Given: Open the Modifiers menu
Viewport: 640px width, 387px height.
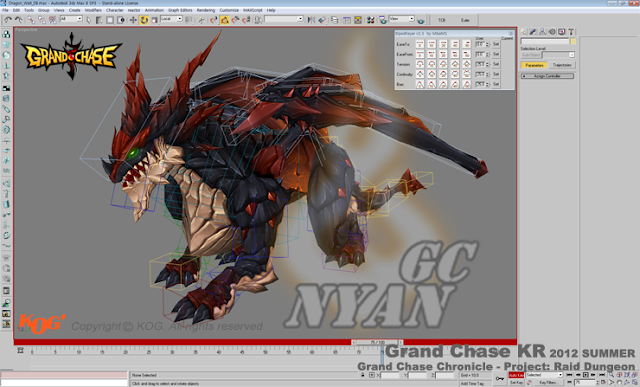Looking at the screenshot, I should pos(93,10).
